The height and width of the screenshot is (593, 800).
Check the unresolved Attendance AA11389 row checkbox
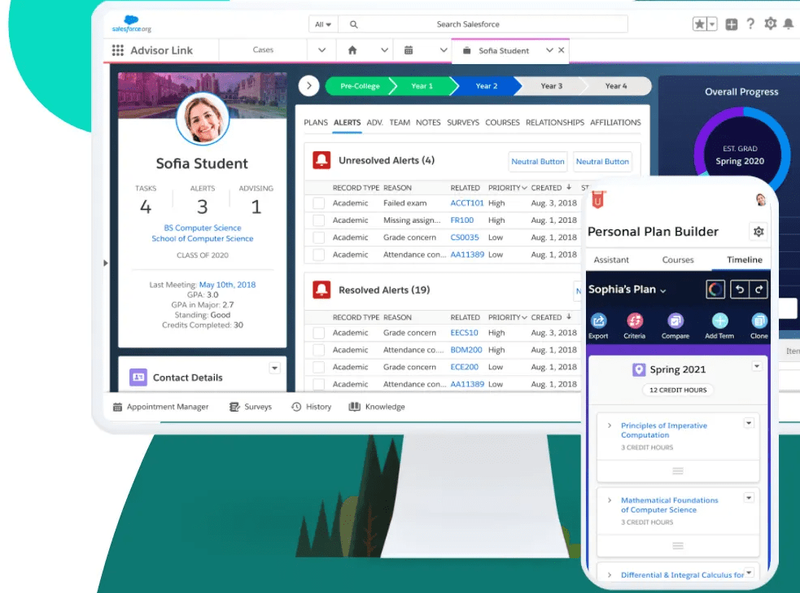[319, 255]
